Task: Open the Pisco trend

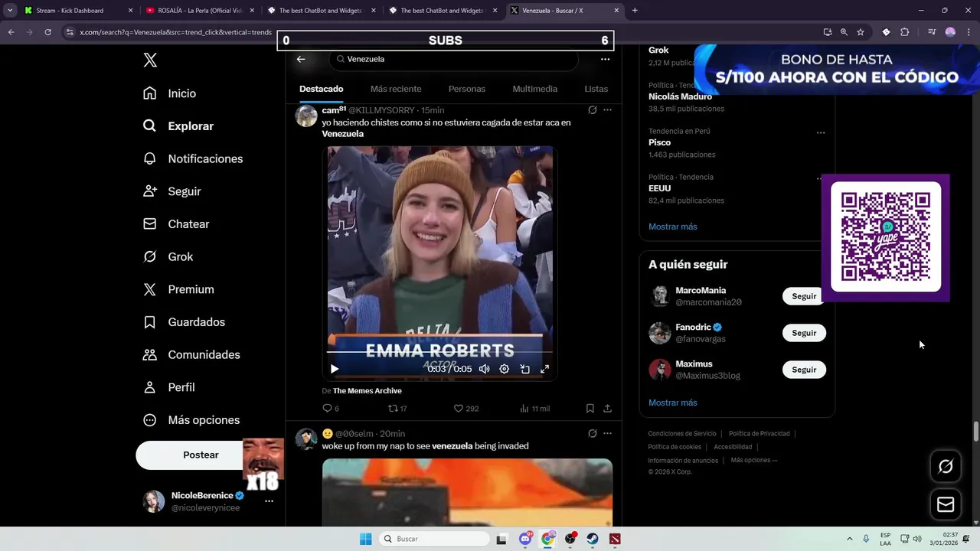Action: pyautogui.click(x=659, y=142)
